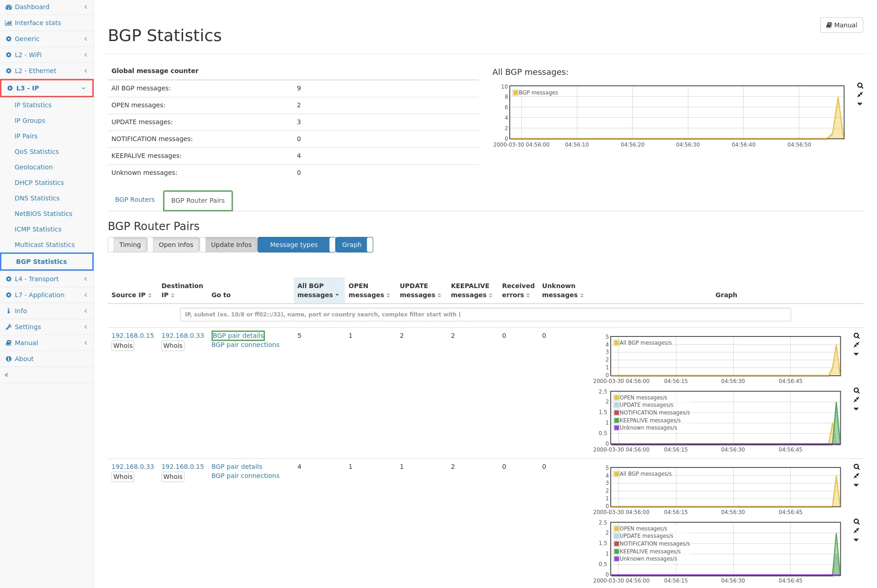This screenshot has width=877, height=588.
Task: Click the resize icon beside top BGP graph
Action: (x=860, y=94)
